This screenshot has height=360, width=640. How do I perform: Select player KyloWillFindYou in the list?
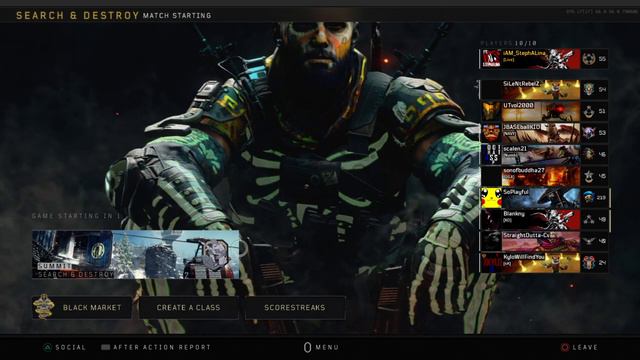[544, 263]
